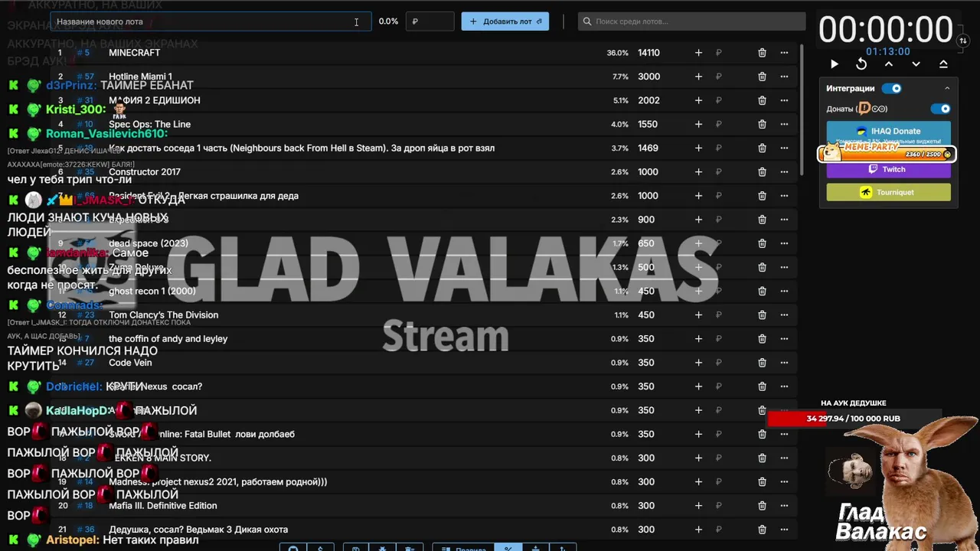Click Добавить лот button
The width and height of the screenshot is (980, 551).
tap(505, 21)
